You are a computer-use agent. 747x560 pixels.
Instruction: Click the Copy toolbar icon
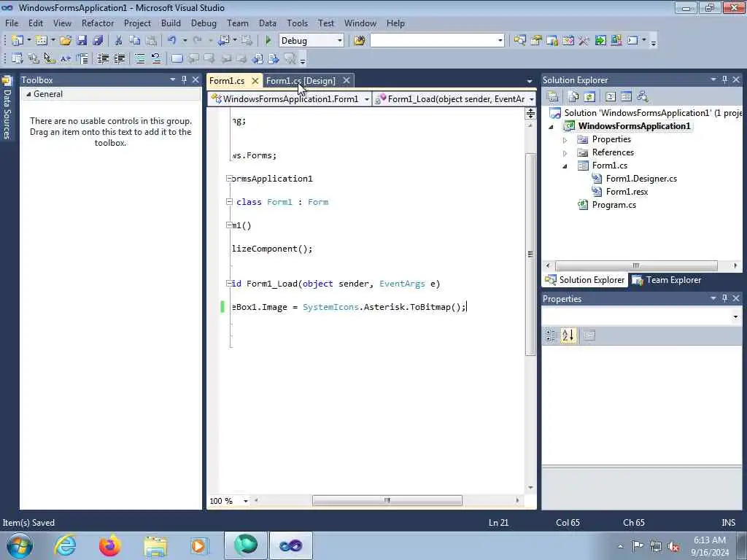[135, 41]
